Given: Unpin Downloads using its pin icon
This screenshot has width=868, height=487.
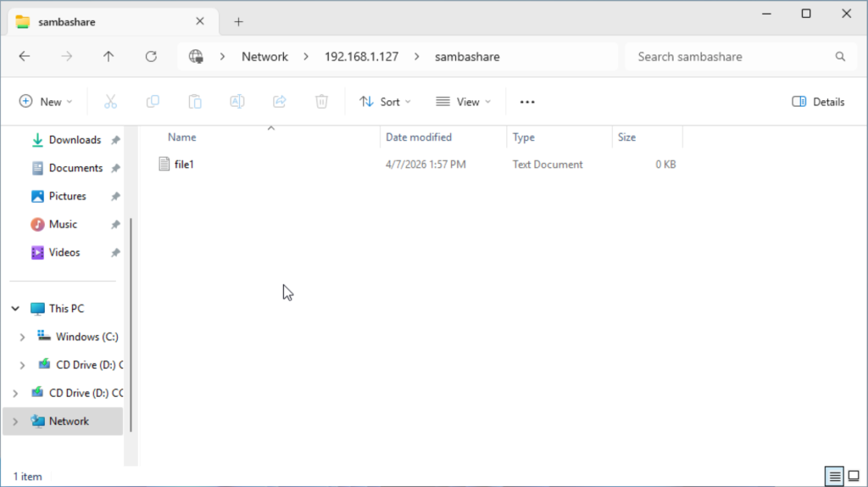Looking at the screenshot, I should pyautogui.click(x=115, y=140).
